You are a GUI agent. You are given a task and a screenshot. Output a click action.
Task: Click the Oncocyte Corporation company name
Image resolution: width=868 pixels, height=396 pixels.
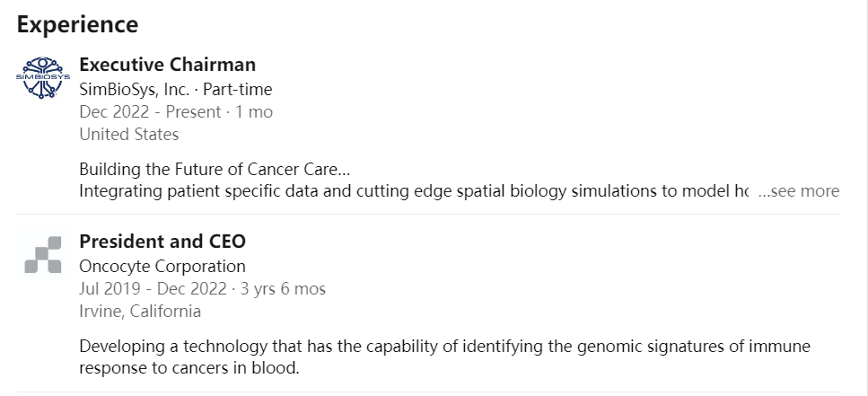click(162, 266)
